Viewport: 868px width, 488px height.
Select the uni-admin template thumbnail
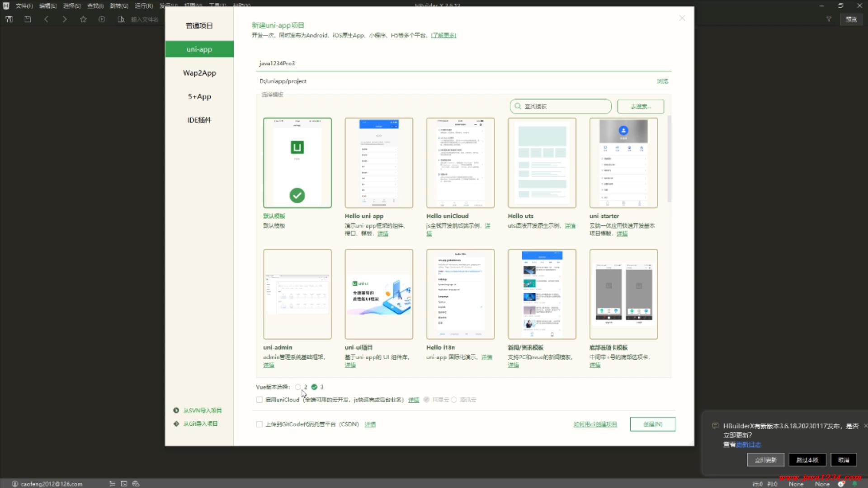coord(297,294)
